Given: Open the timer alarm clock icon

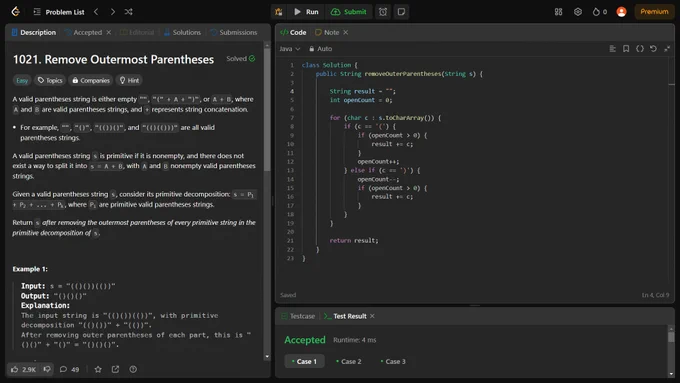Looking at the screenshot, I should (x=383, y=12).
